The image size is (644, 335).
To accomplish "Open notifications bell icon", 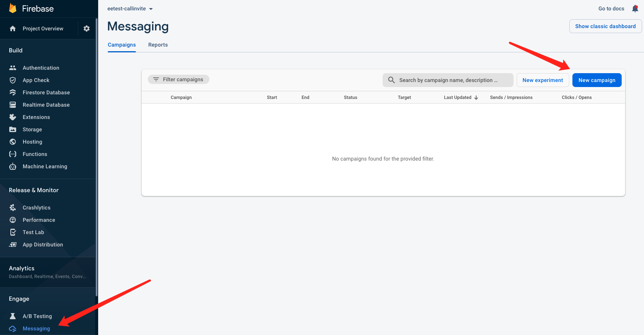I will click(635, 8).
